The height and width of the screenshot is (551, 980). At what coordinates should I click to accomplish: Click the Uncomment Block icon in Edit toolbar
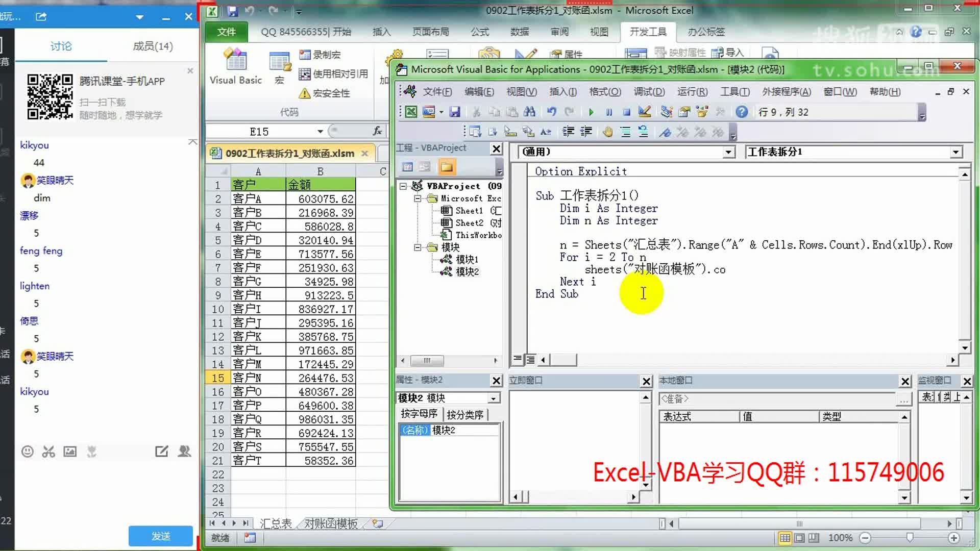coord(643,132)
